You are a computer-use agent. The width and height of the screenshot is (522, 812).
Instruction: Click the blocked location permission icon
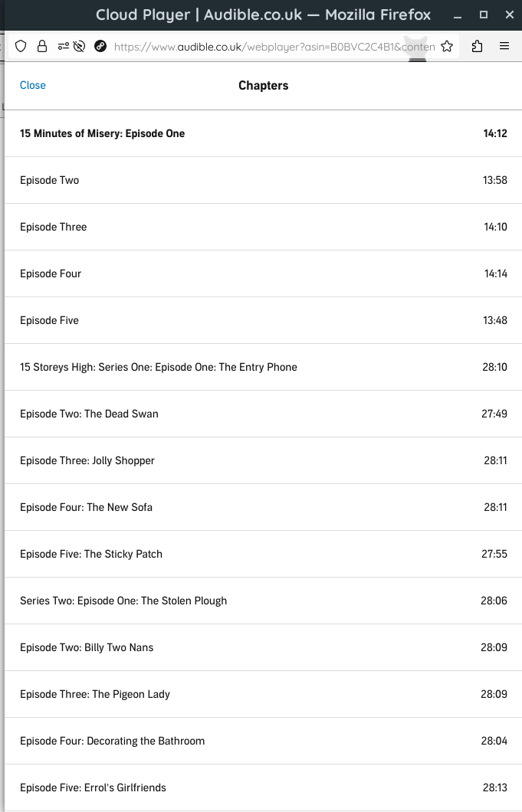pyautogui.click(x=82, y=46)
